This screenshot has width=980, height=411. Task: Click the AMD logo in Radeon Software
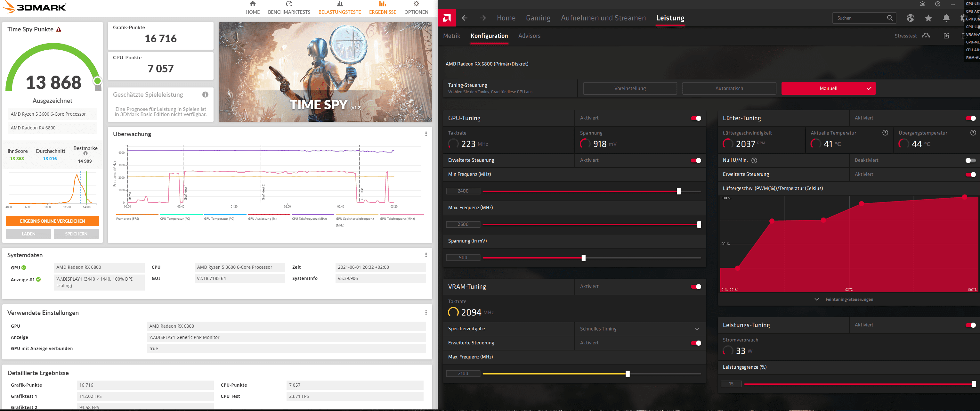(447, 18)
